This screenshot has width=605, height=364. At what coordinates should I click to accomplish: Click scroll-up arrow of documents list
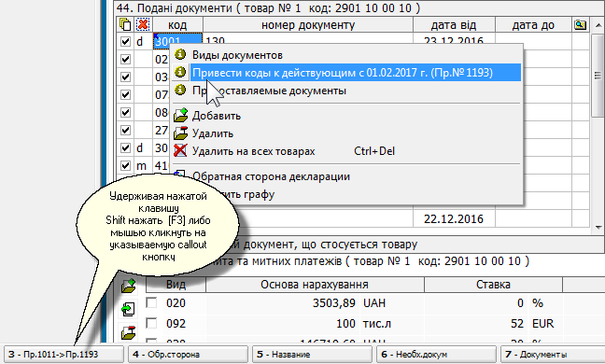598,25
